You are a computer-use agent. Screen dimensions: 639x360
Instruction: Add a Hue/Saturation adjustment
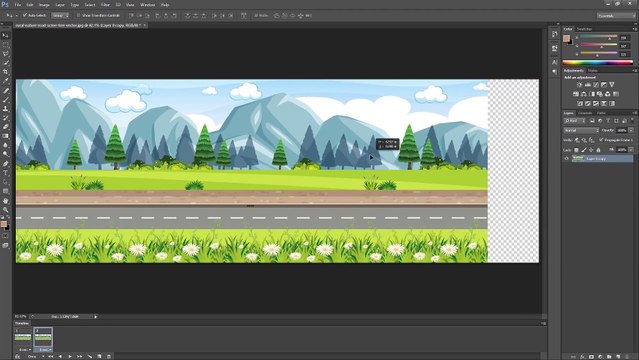pos(576,94)
